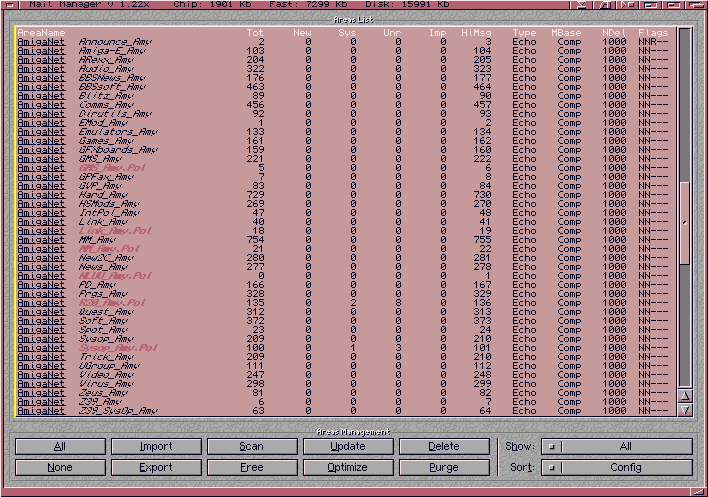708x497 pixels.
Task: Click the Update button
Action: tap(347, 446)
